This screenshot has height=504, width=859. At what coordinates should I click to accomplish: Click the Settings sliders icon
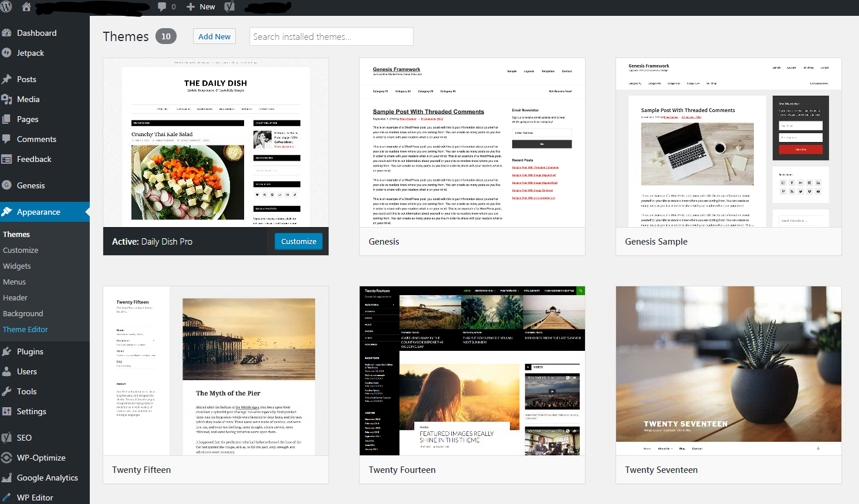click(6, 411)
